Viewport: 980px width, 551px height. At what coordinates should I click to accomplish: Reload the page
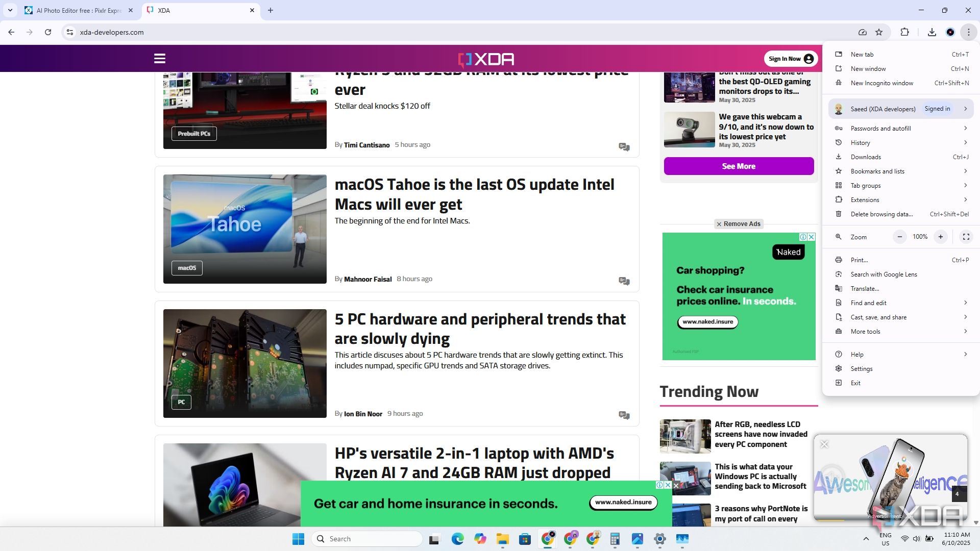pyautogui.click(x=48, y=32)
